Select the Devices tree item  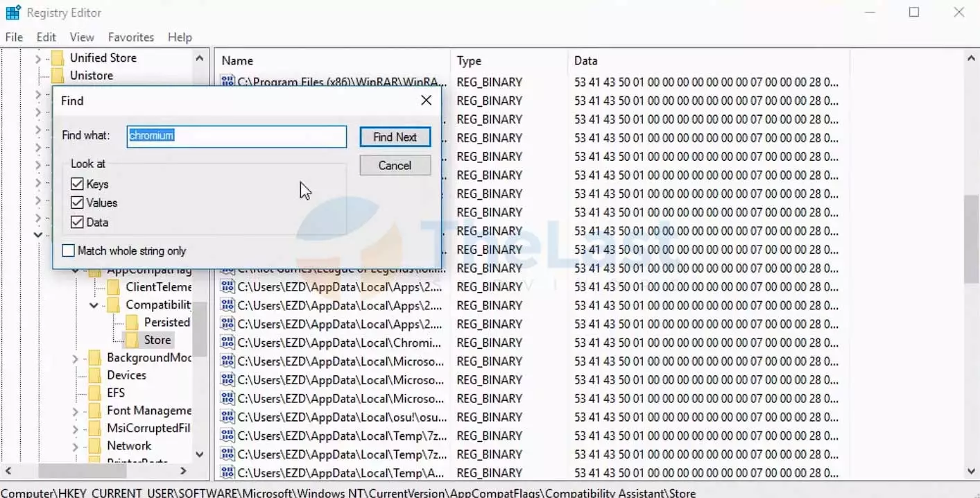click(126, 375)
